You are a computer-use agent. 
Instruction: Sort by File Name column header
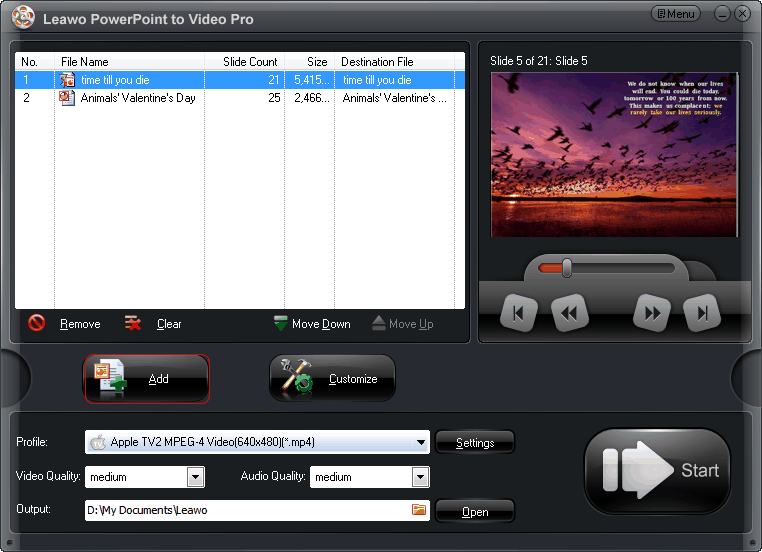[129, 62]
